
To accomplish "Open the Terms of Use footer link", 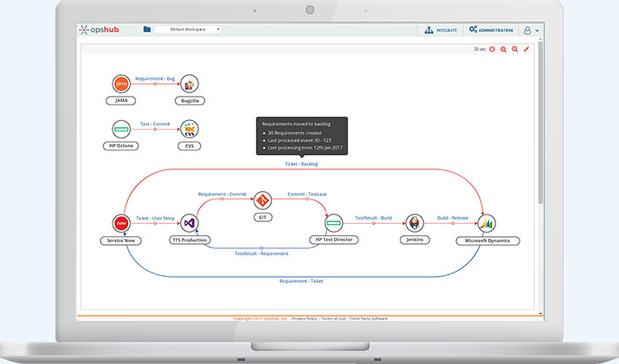I will [333, 319].
